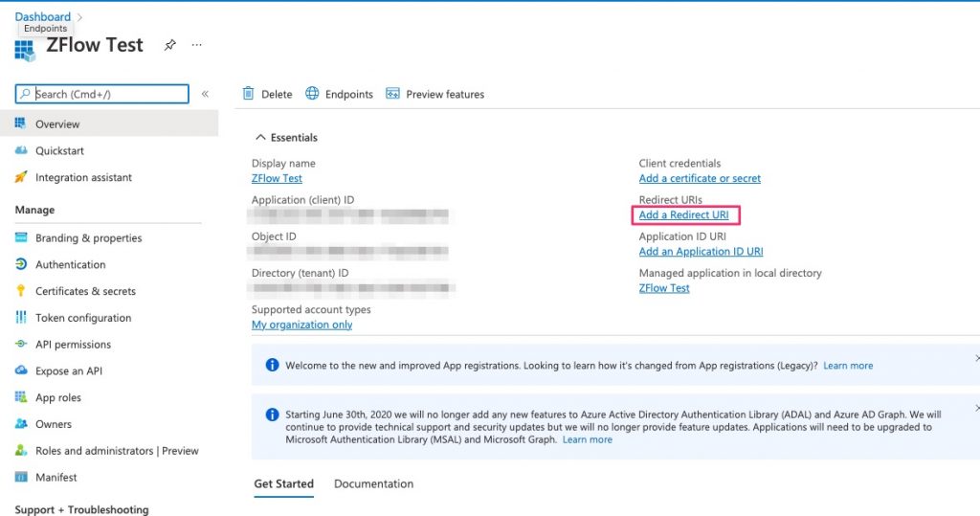Click info icon in ADAL notice banner
980x516 pixels.
click(272, 415)
